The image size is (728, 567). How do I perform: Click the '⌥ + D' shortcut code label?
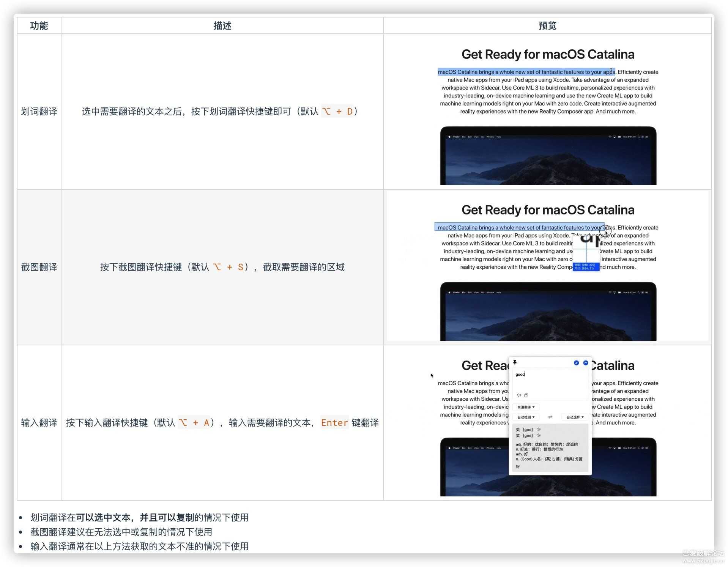(x=337, y=112)
